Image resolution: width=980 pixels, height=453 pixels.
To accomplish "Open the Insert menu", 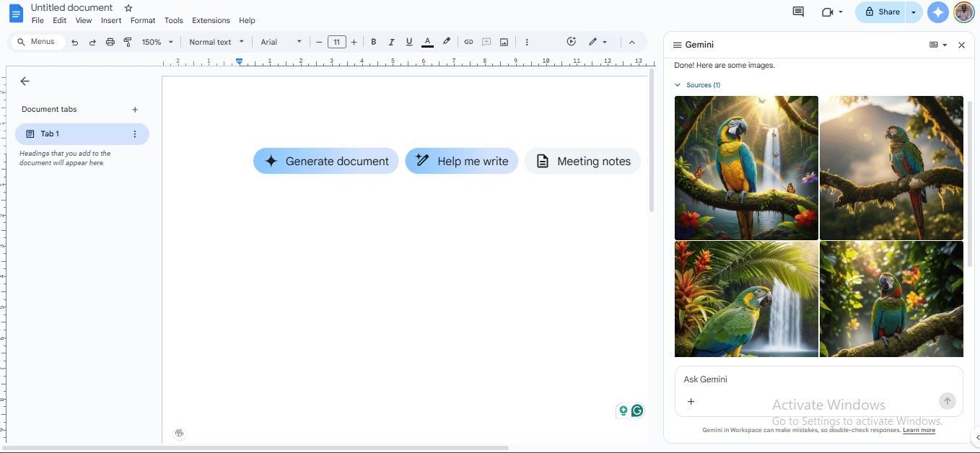I will pos(111,20).
